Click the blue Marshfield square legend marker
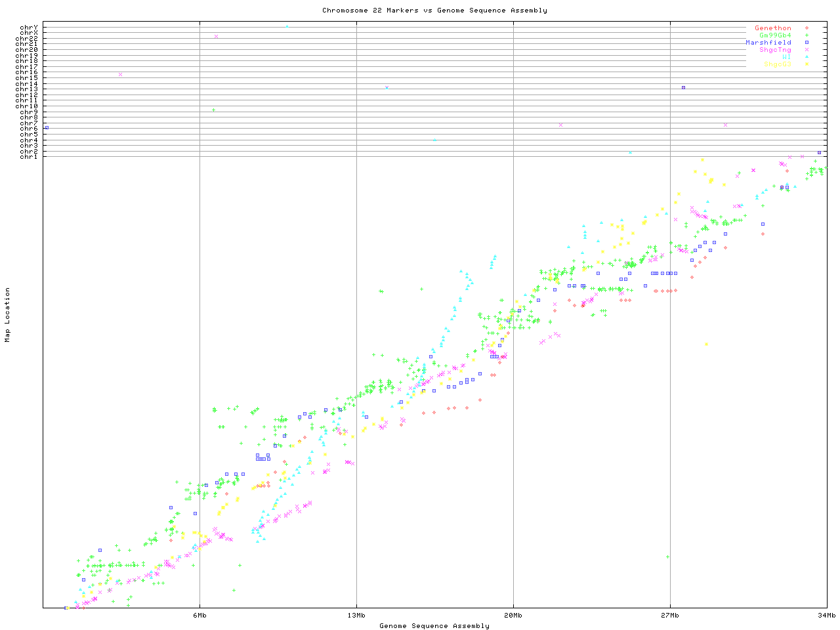Screen dimensions: 840x630 (x=807, y=43)
